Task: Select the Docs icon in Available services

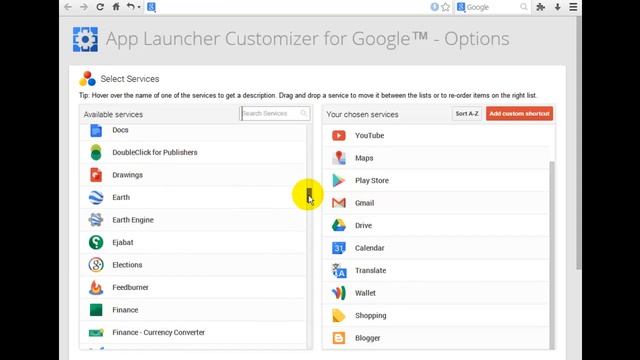Action: coord(96,130)
